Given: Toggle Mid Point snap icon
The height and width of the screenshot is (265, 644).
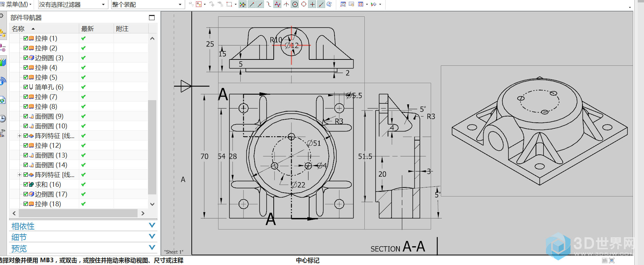Looking at the screenshot, I should coord(260,5).
